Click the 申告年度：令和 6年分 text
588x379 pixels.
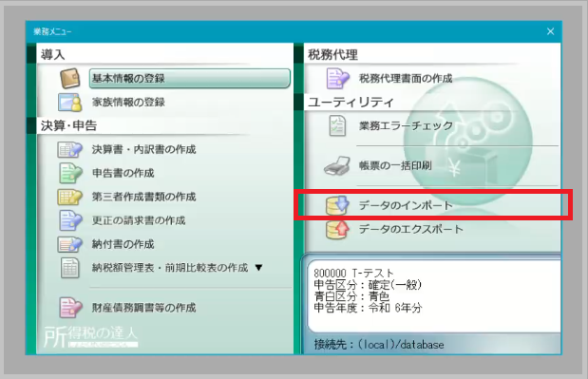pyautogui.click(x=368, y=308)
